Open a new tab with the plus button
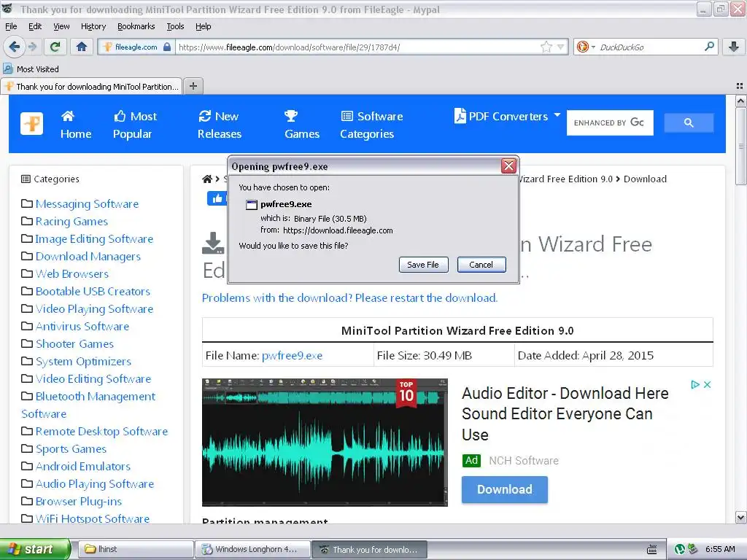Image resolution: width=747 pixels, height=560 pixels. tap(193, 86)
